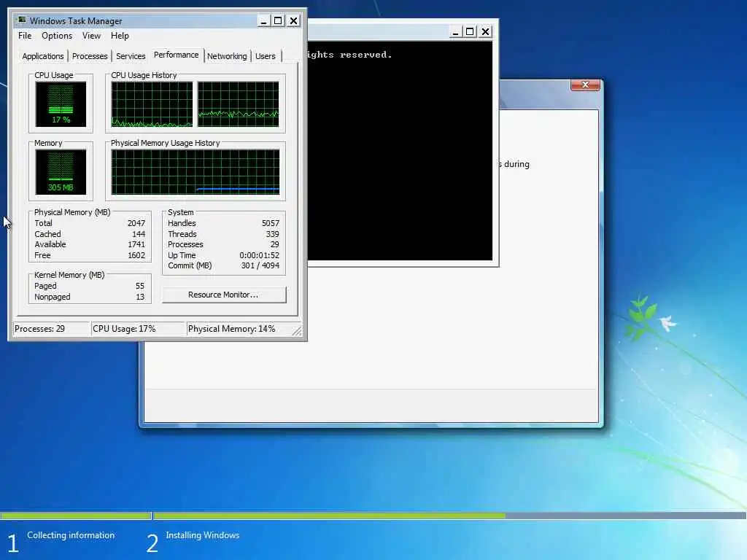Click the setup progress bar at the bottom
Screen dimensions: 747x560
pos(373,516)
